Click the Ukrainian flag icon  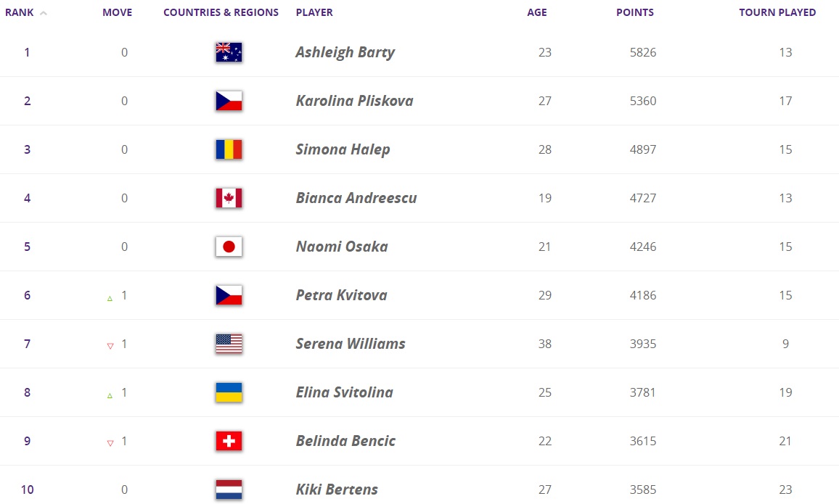(229, 392)
